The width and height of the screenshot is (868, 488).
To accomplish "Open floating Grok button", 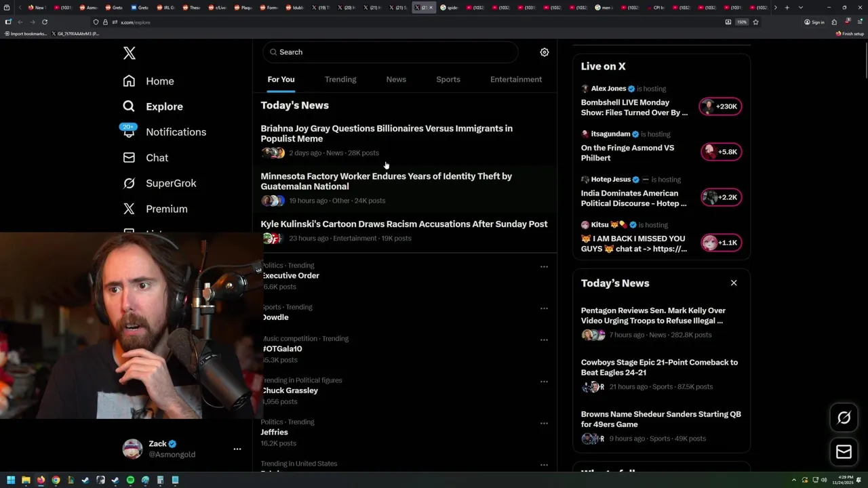I will click(844, 418).
